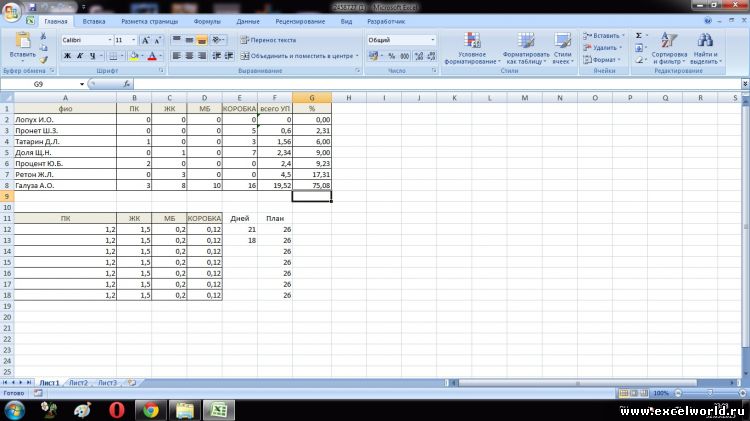This screenshot has height=421, width=750.
Task: Launch Google Chrome from the taskbar
Action: 150,408
